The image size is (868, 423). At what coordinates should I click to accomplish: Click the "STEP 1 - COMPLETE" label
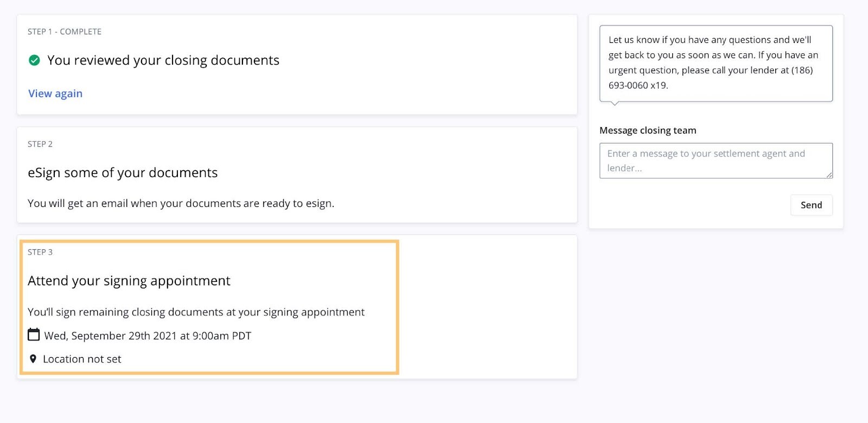click(65, 31)
